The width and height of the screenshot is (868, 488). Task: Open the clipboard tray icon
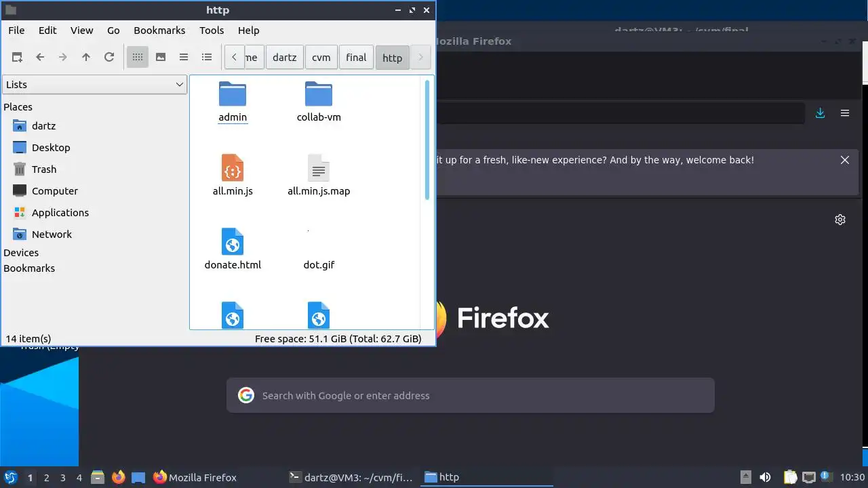click(790, 477)
